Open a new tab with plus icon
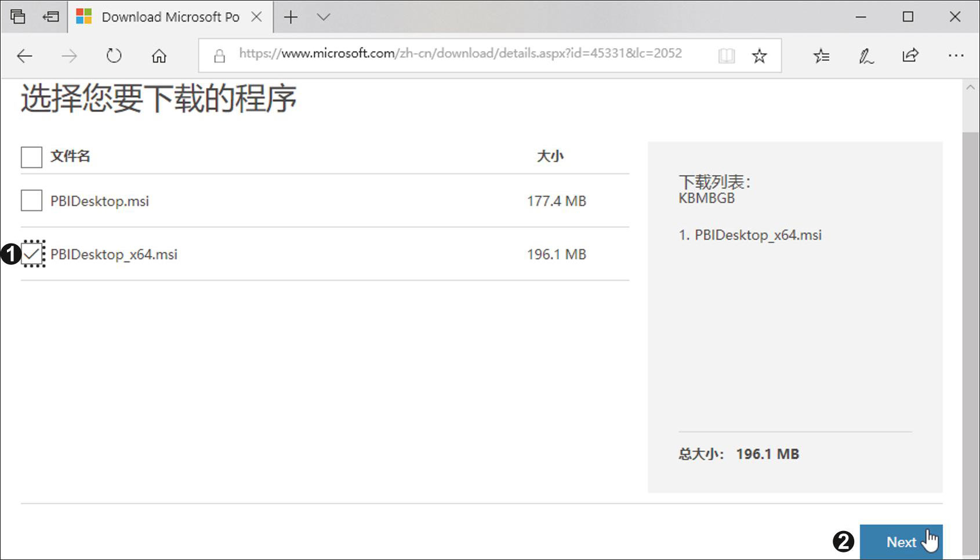The width and height of the screenshot is (980, 560). tap(291, 17)
